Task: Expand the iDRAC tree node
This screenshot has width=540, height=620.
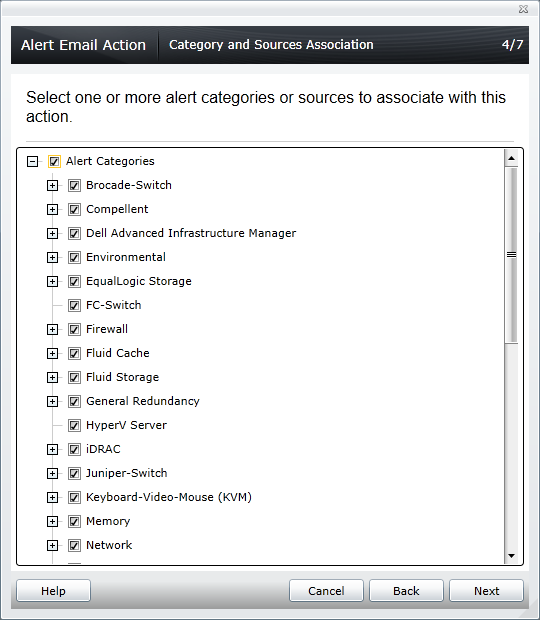Action: coord(52,450)
